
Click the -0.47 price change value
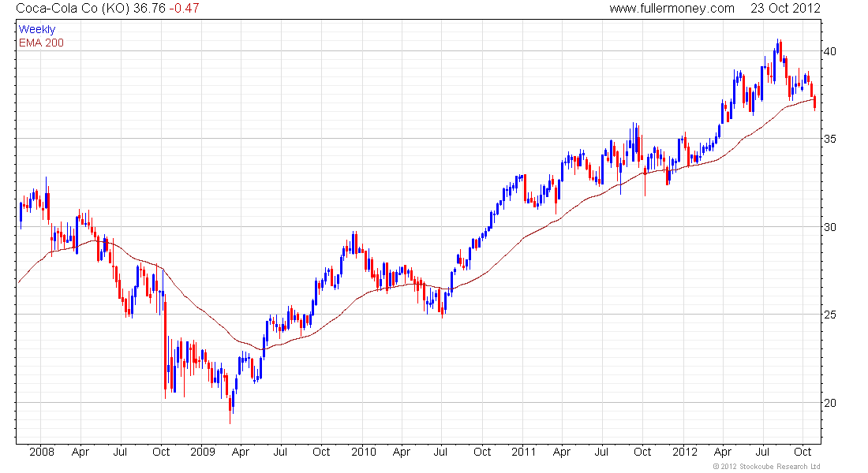[x=184, y=9]
